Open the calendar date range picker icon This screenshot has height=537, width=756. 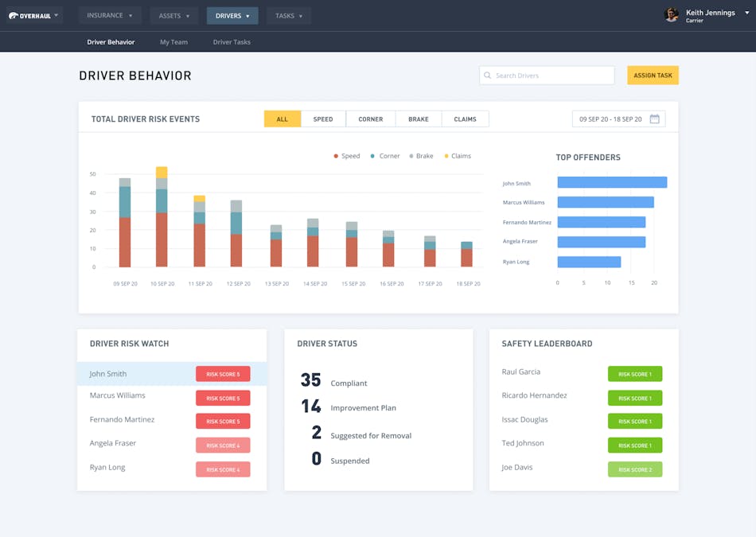(655, 118)
